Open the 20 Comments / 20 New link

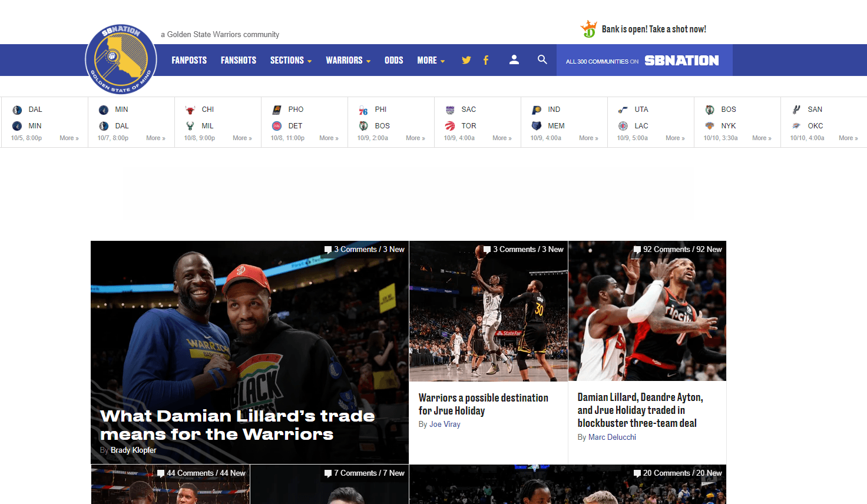(x=677, y=473)
